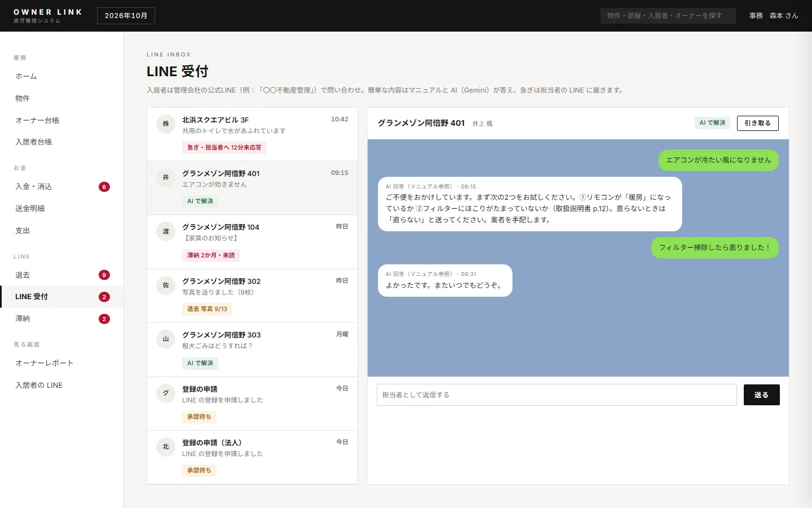
Task: Click the 写真を送りました（9枚） preview text
Action: point(218,292)
